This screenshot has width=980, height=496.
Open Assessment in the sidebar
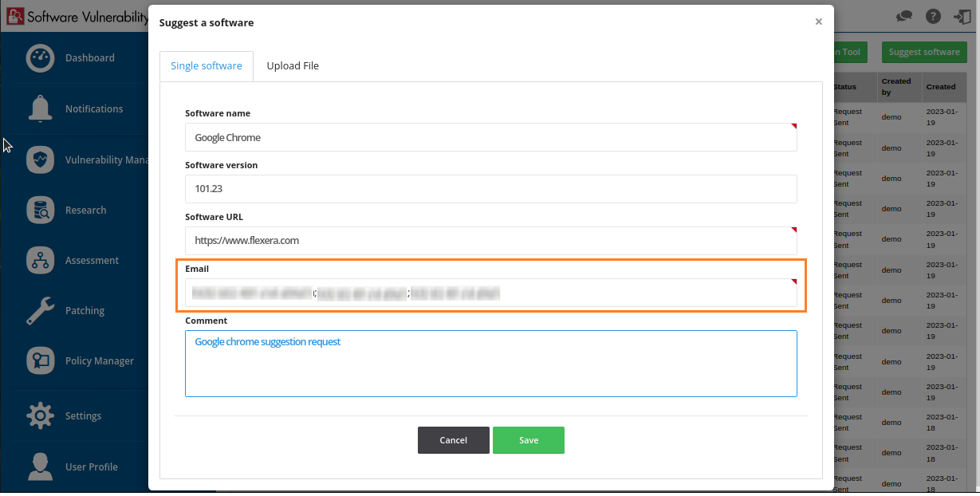pyautogui.click(x=92, y=260)
